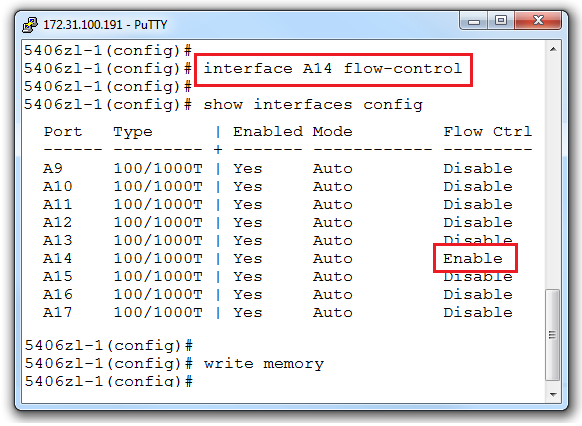Viewport: 582px width, 426px height.
Task: Click the scrollbar up arrow
Action: pyautogui.click(x=553, y=49)
